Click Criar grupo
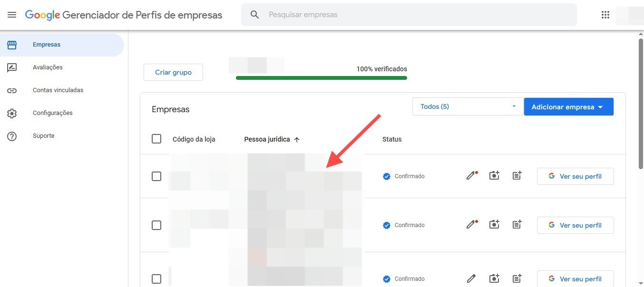 [173, 72]
